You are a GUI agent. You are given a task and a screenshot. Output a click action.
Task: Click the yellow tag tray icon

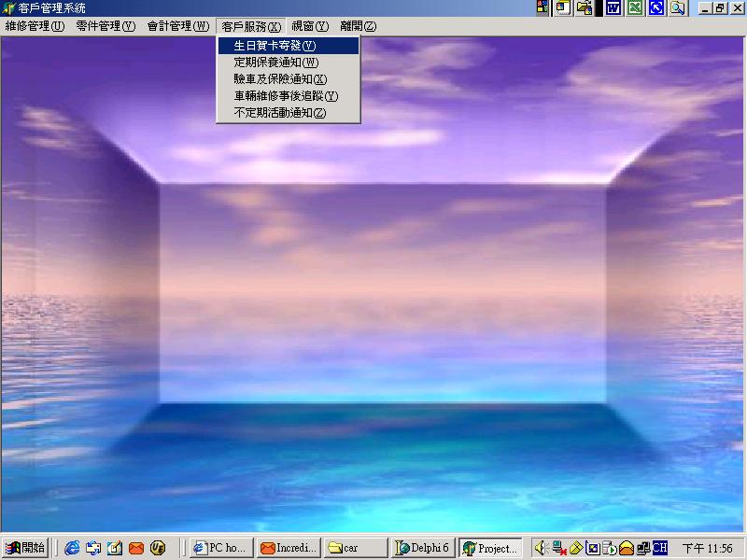coord(576,548)
